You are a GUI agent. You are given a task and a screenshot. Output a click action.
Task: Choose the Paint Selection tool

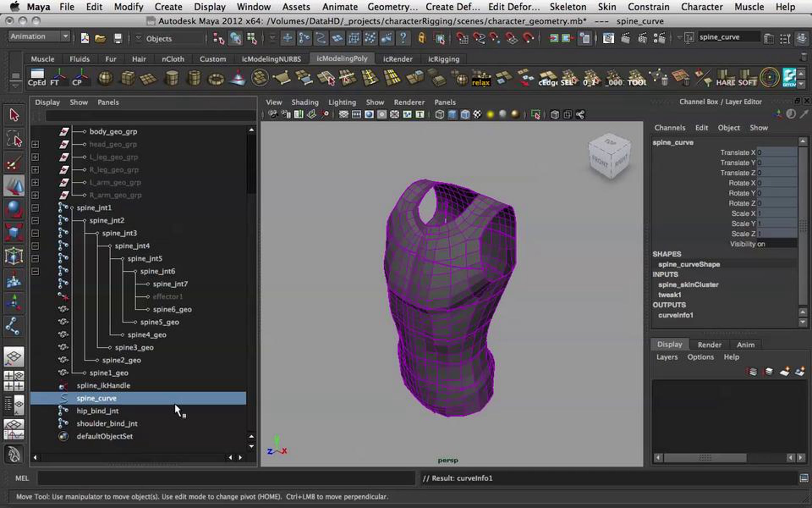pos(14,163)
